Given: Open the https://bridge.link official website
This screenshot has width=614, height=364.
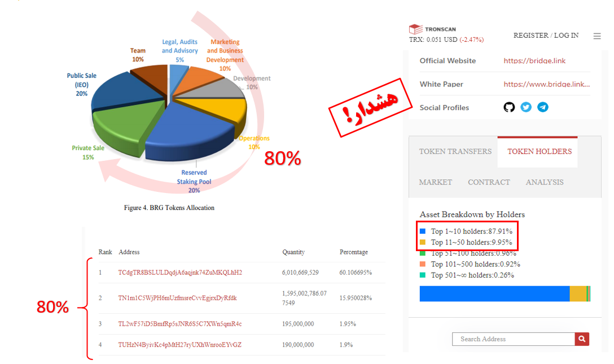Looking at the screenshot, I should (534, 61).
